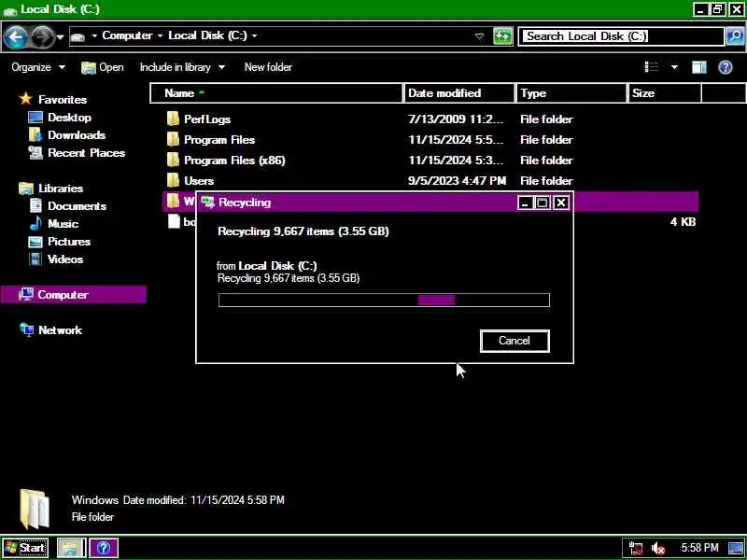Click the search magnifier icon

point(734,36)
